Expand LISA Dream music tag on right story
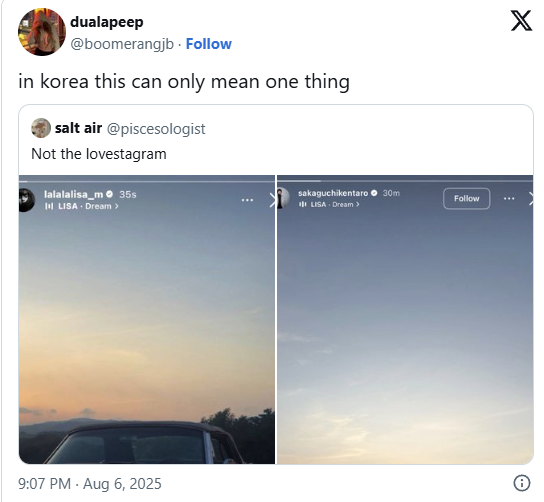The image size is (544, 502). pyautogui.click(x=329, y=204)
